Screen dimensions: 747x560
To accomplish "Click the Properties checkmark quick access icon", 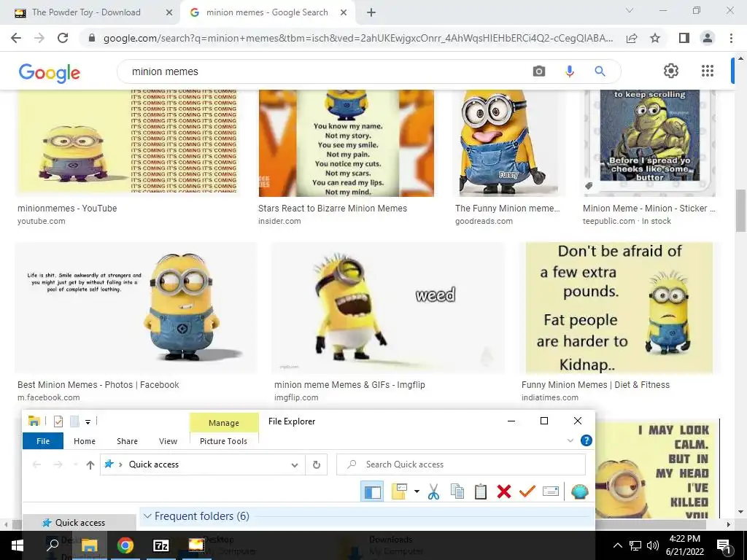I will (x=58, y=421).
